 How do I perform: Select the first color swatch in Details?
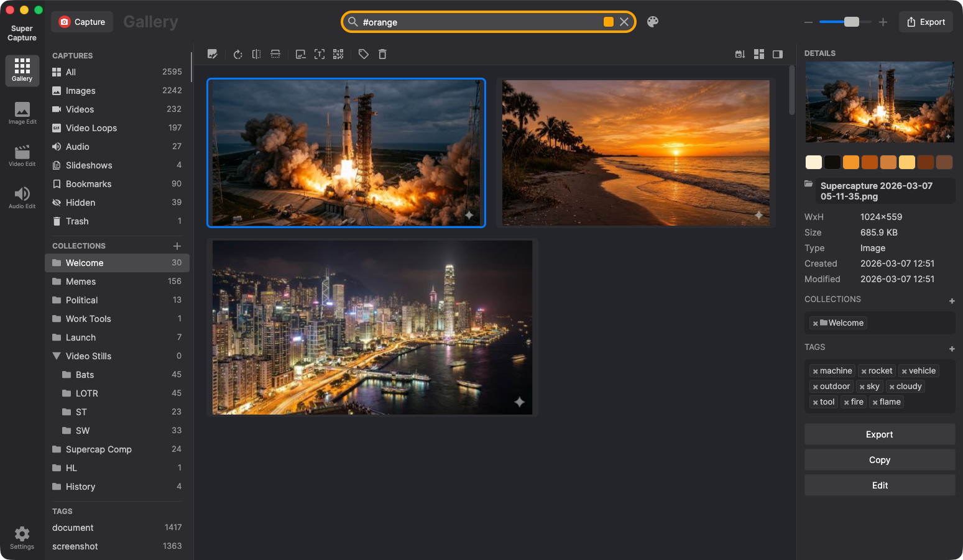(813, 162)
